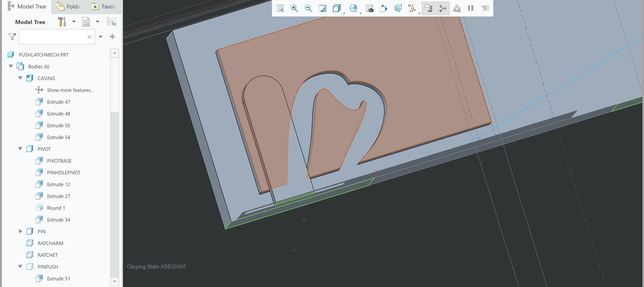Viewport: 644px width, 287px height.
Task: Click the Repaint screen icon
Action: click(x=322, y=8)
